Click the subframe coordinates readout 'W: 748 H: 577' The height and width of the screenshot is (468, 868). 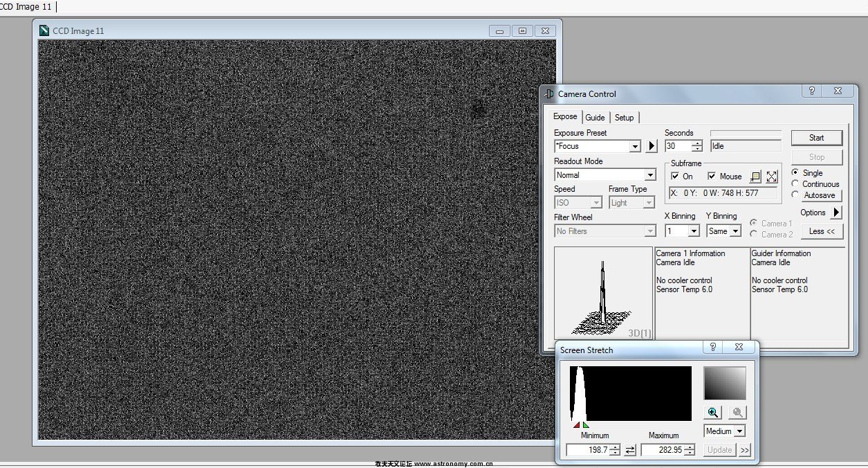[x=731, y=193]
